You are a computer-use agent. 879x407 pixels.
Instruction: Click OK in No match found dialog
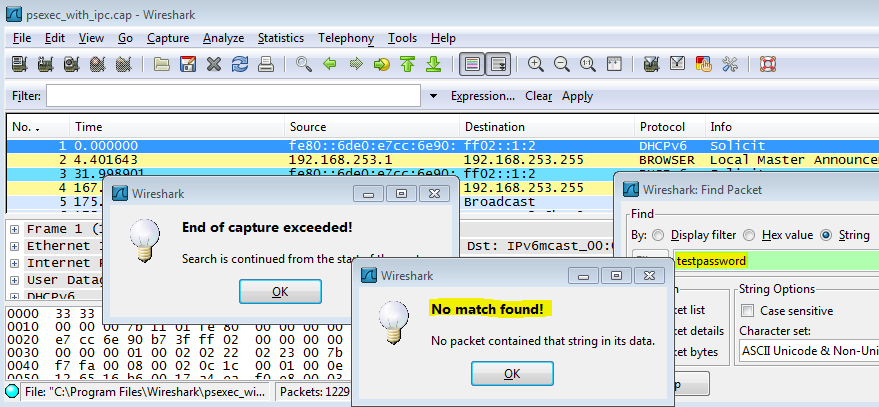[x=512, y=373]
